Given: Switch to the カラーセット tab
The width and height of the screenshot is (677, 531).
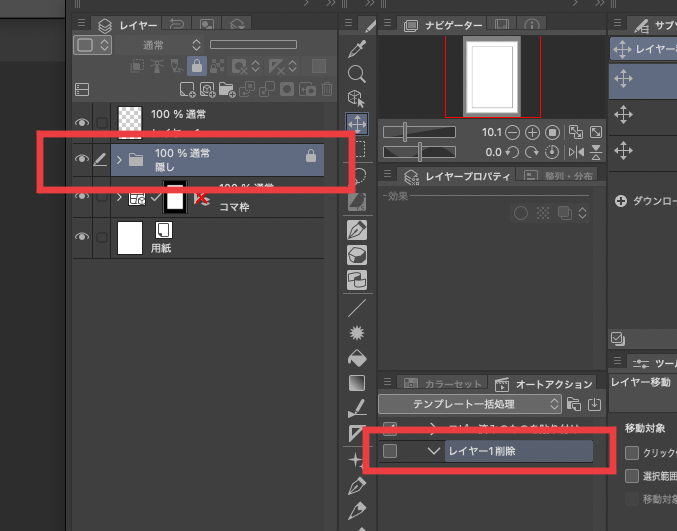Looking at the screenshot, I should (439, 383).
